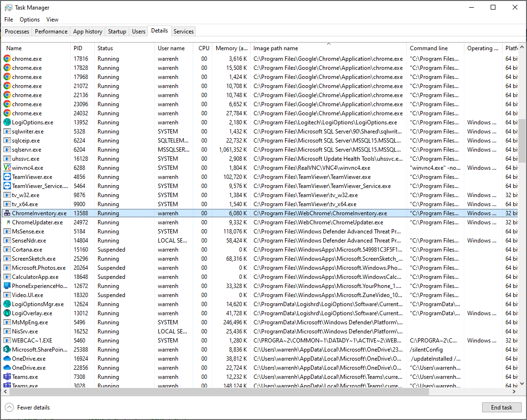Screen dimensions: 527x420
Task: Switch to the Performance tab
Action: click(51, 31)
